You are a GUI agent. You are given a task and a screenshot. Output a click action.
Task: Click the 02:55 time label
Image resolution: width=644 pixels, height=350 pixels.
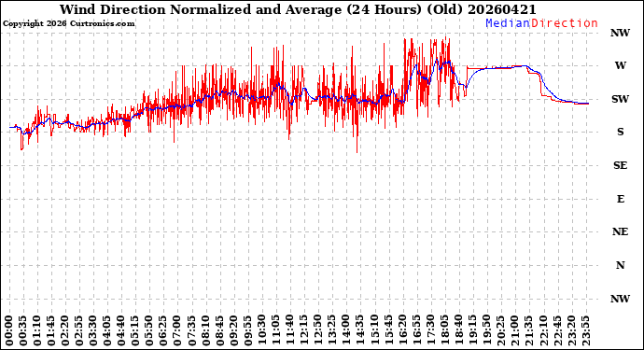pos(79,330)
